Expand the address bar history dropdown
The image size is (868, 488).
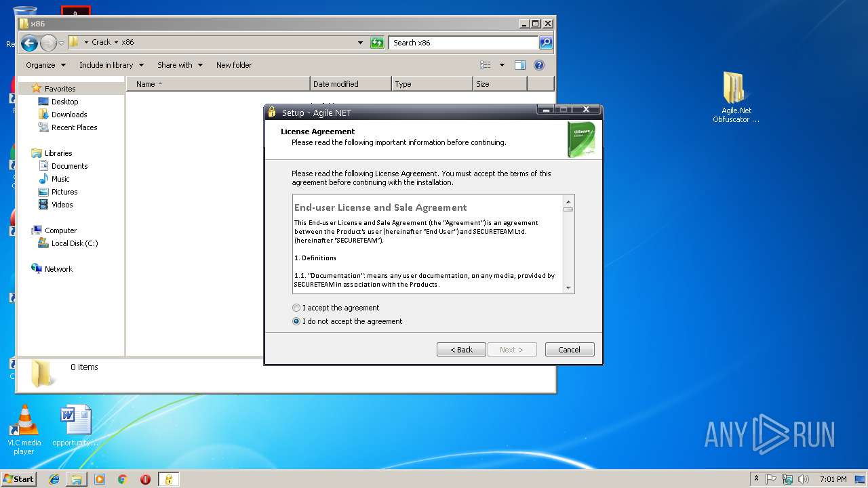360,43
